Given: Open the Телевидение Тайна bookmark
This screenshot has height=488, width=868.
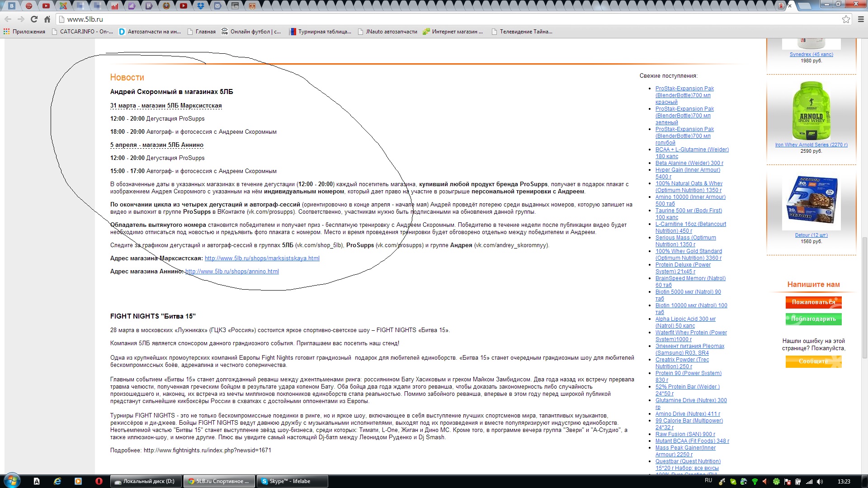Looking at the screenshot, I should click(x=522, y=32).
